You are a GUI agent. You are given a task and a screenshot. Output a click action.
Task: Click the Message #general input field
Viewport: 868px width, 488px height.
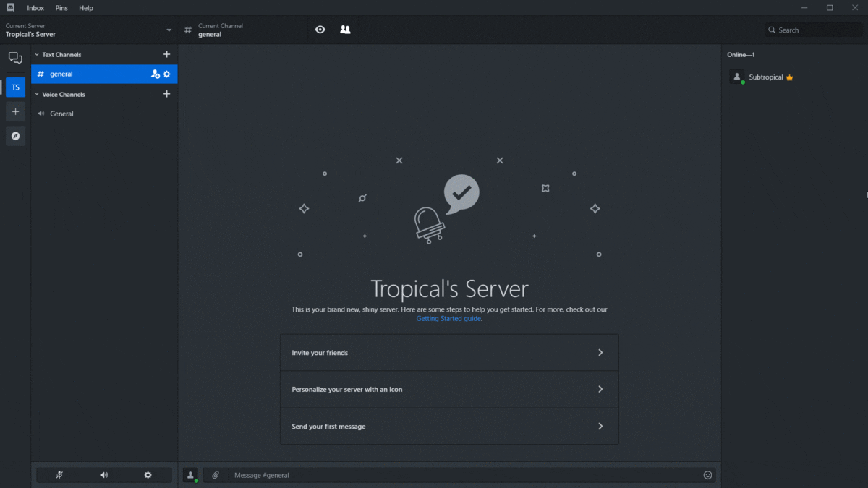pos(463,475)
